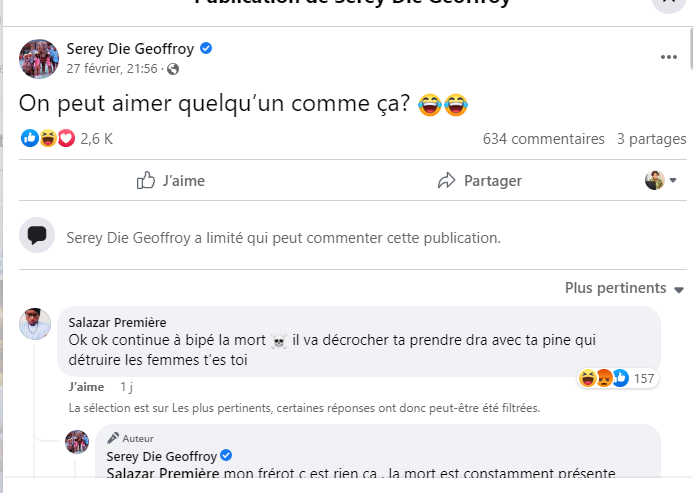The image size is (693, 493).
Task: Click the 27 février, 21:56 timestamp
Action: [x=111, y=69]
